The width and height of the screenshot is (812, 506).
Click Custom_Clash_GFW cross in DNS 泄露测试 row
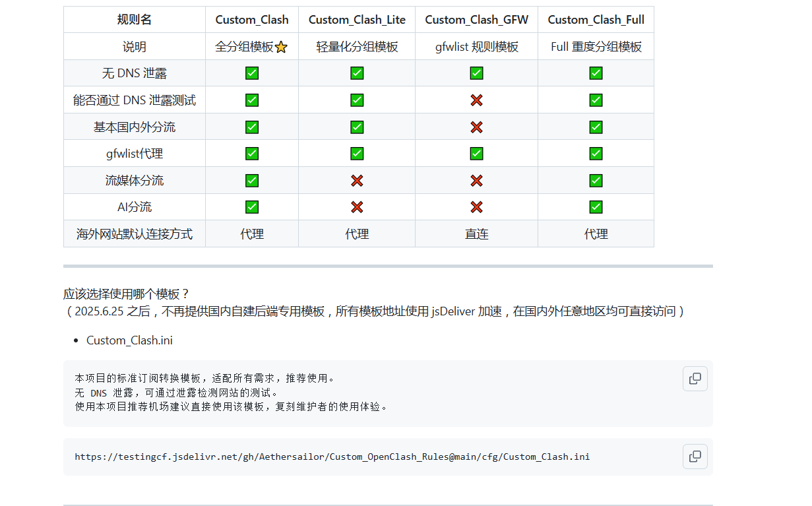click(476, 100)
